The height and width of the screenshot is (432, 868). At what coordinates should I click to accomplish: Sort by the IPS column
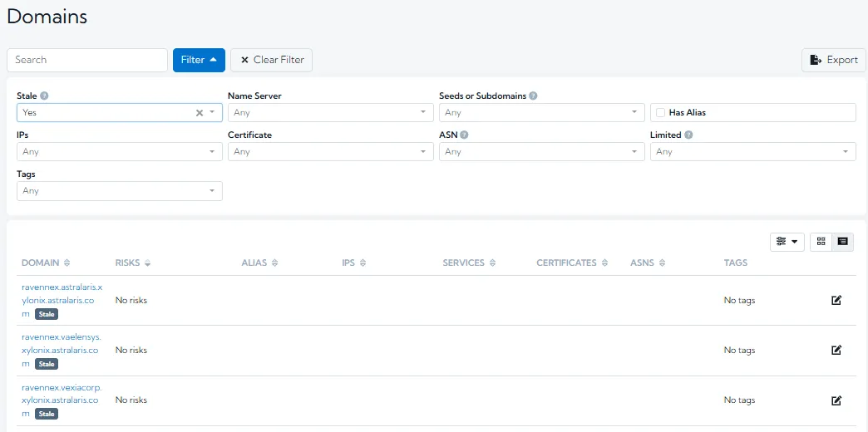353,263
